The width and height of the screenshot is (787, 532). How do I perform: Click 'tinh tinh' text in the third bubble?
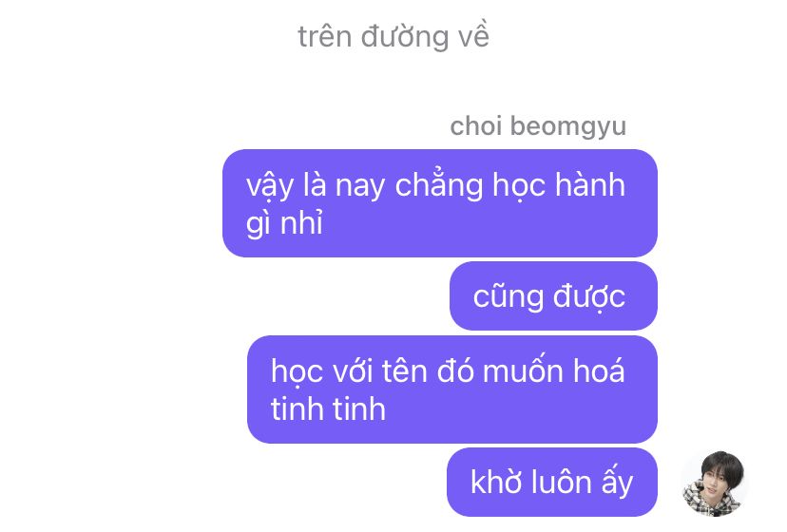coord(328,409)
